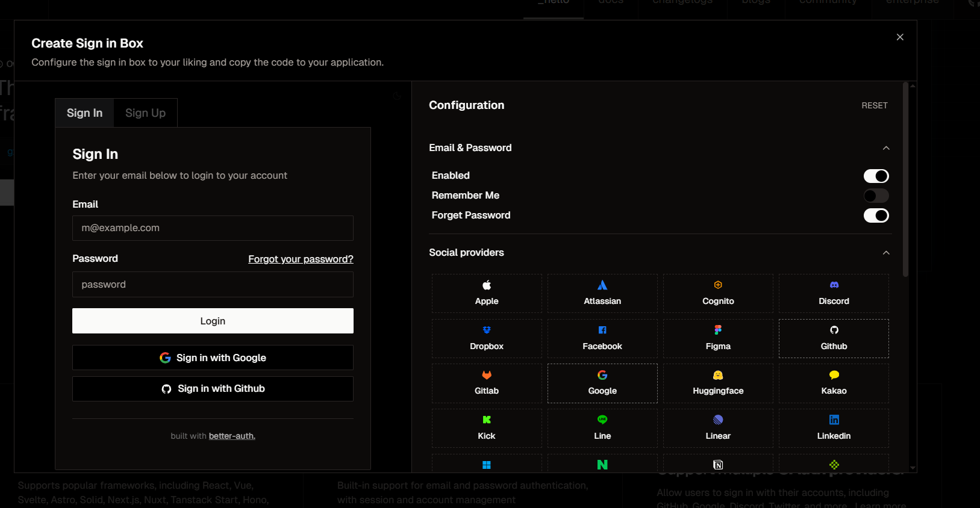Click the 'Enter your email below' description
Image resolution: width=980 pixels, height=508 pixels.
coord(180,176)
